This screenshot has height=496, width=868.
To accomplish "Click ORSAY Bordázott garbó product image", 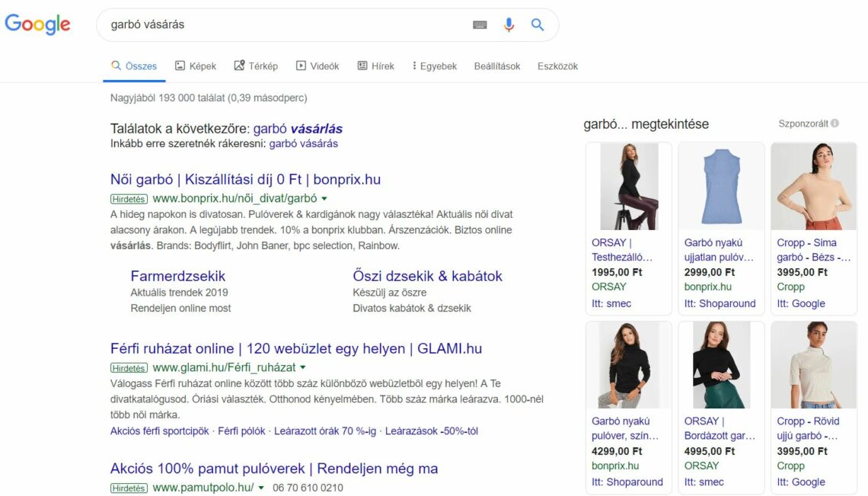I will tap(721, 365).
